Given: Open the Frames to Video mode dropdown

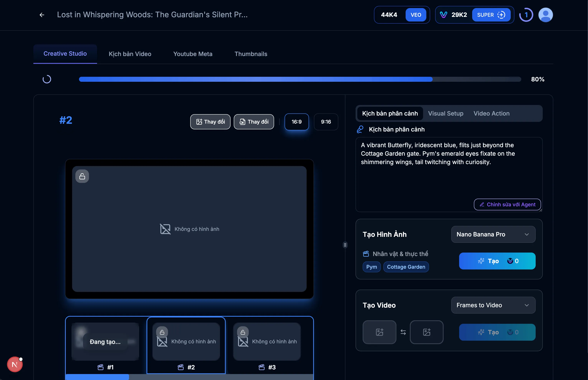Looking at the screenshot, I should tap(493, 305).
